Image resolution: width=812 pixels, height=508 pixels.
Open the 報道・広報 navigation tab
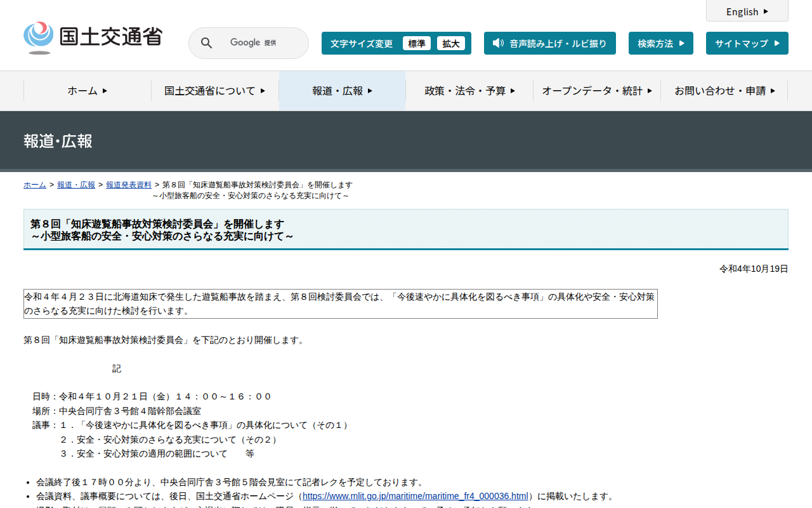pos(342,91)
